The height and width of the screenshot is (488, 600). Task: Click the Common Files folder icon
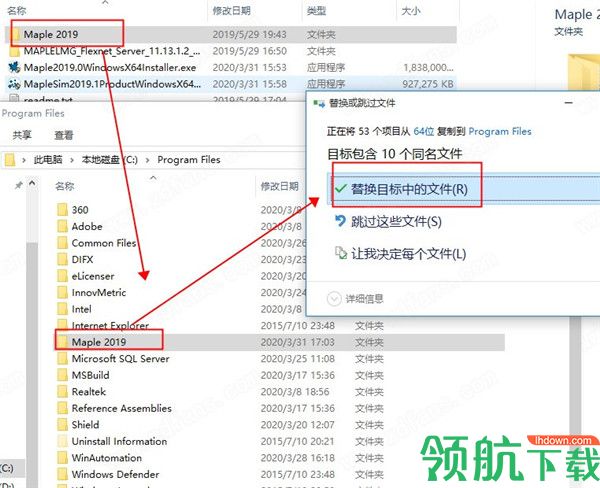pyautogui.click(x=62, y=243)
